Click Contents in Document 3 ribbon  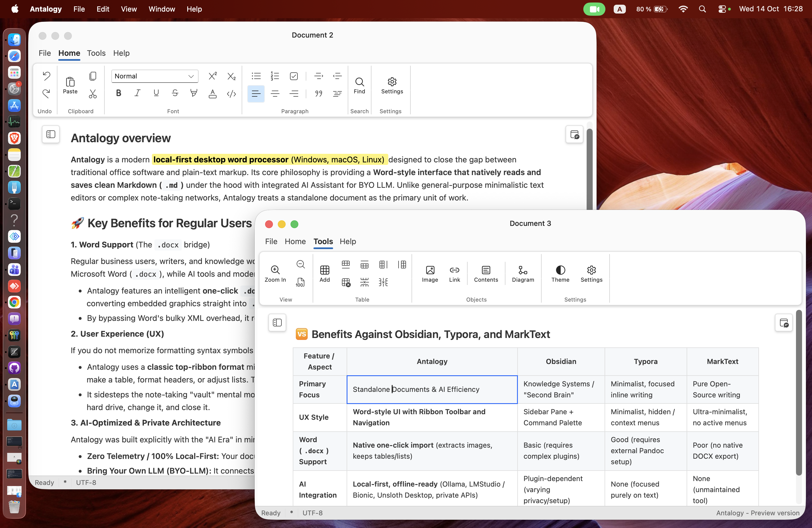tap(486, 274)
